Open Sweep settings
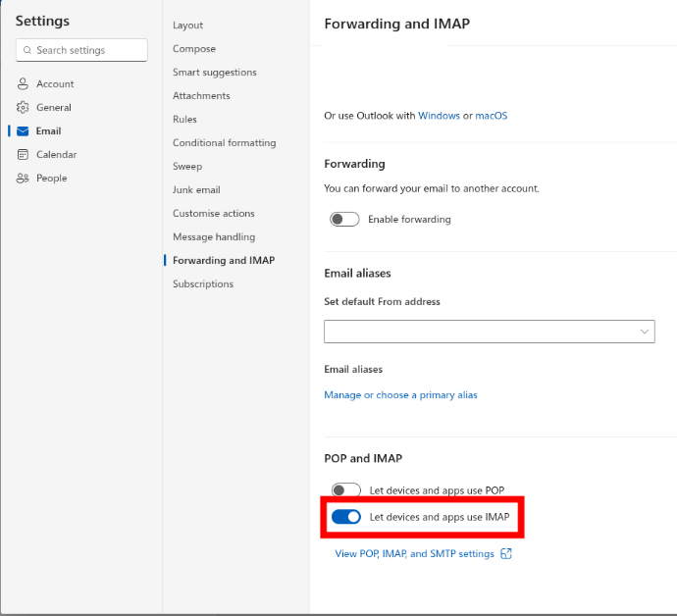677x616 pixels. click(x=187, y=166)
